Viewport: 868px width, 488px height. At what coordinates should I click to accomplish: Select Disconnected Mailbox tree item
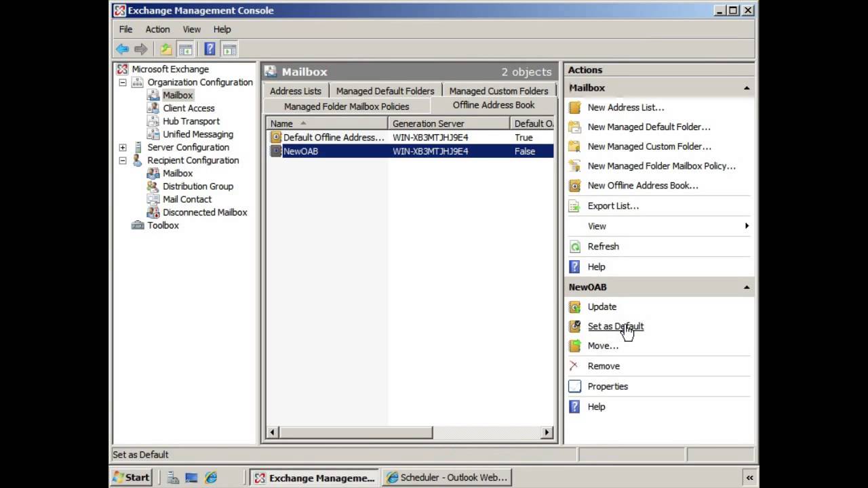pyautogui.click(x=205, y=212)
